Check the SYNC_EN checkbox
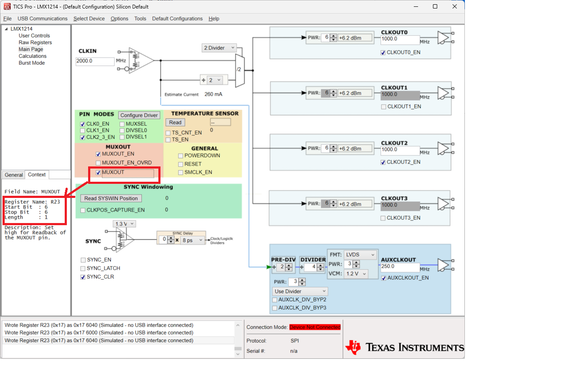 [83, 260]
